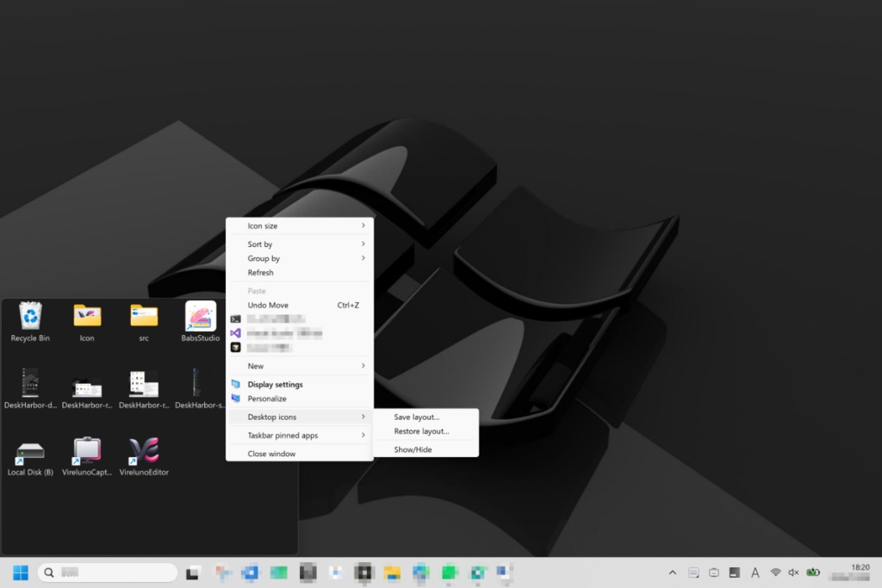Image resolution: width=882 pixels, height=588 pixels.
Task: Click Show/Hide in the submenu
Action: coord(425,449)
